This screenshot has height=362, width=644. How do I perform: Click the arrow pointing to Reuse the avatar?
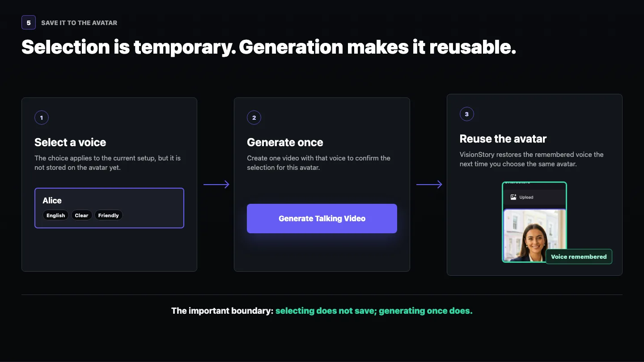click(429, 185)
